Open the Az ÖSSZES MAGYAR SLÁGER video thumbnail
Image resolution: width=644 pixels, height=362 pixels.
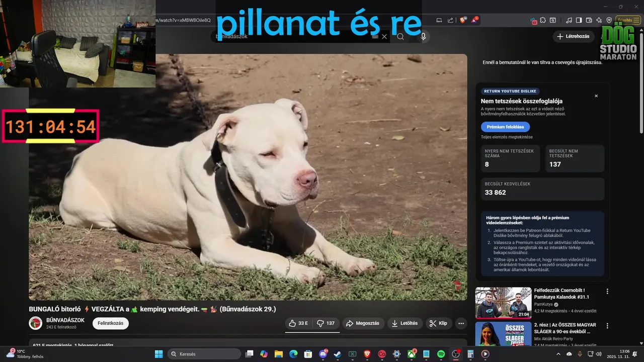(x=503, y=334)
